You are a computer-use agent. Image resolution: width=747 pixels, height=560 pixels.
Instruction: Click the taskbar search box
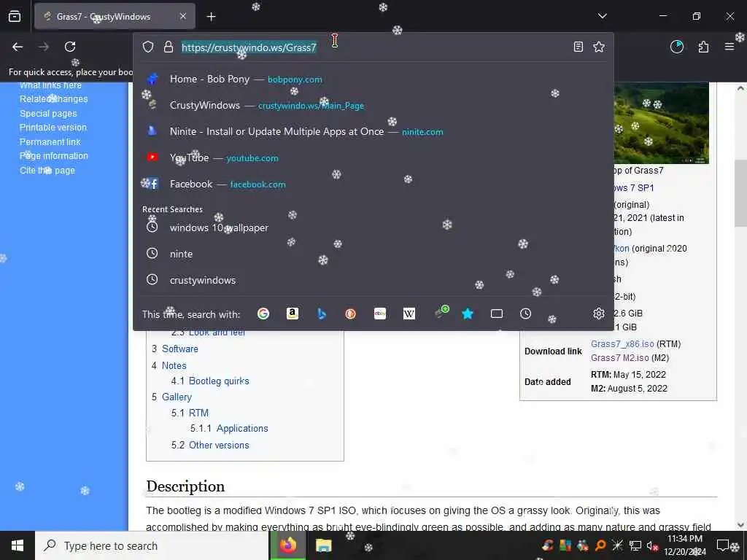coord(152,545)
